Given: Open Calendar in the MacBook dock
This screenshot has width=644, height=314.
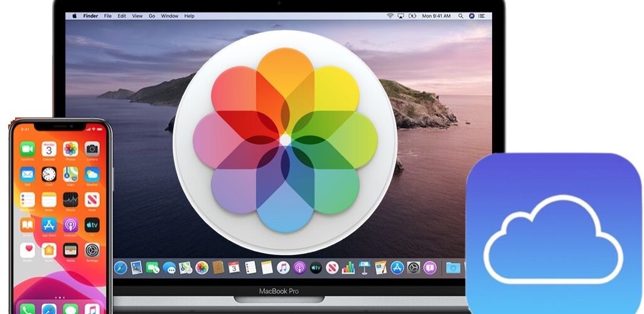Looking at the screenshot, I should tap(233, 268).
